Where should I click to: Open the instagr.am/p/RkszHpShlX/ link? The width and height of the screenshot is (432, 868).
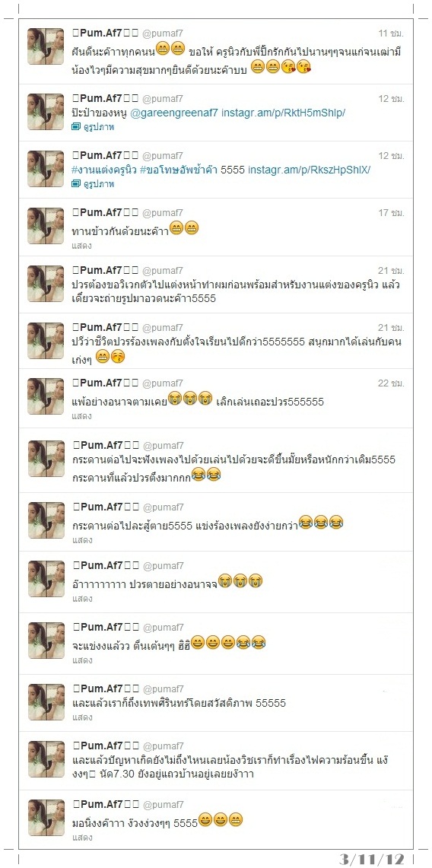[x=310, y=170]
